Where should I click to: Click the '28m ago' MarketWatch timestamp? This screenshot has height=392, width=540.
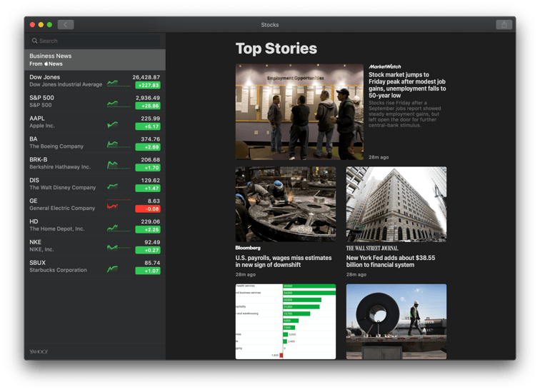click(x=379, y=157)
